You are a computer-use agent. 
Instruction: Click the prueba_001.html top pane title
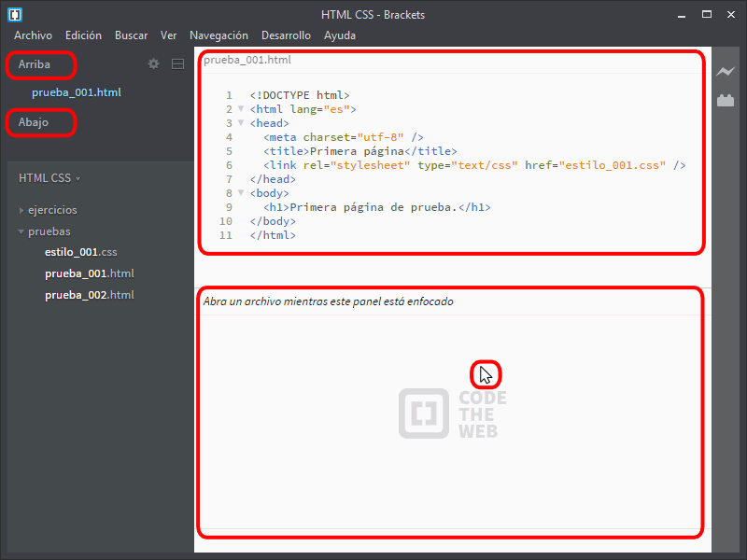pyautogui.click(x=247, y=60)
